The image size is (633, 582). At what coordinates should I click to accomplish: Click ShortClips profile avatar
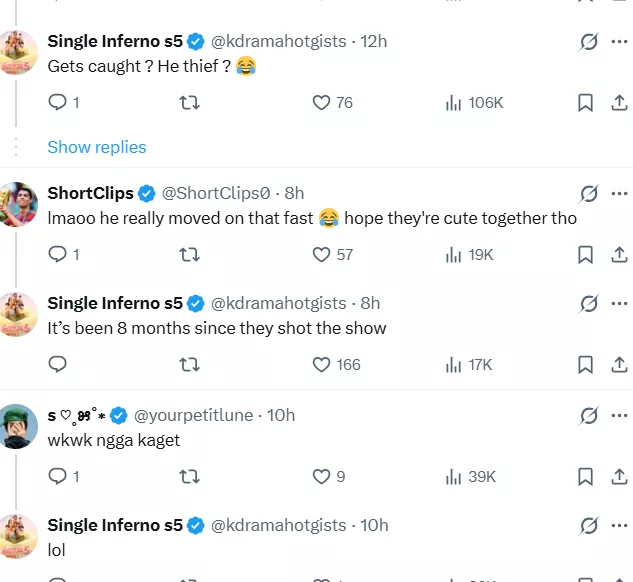coord(19,204)
